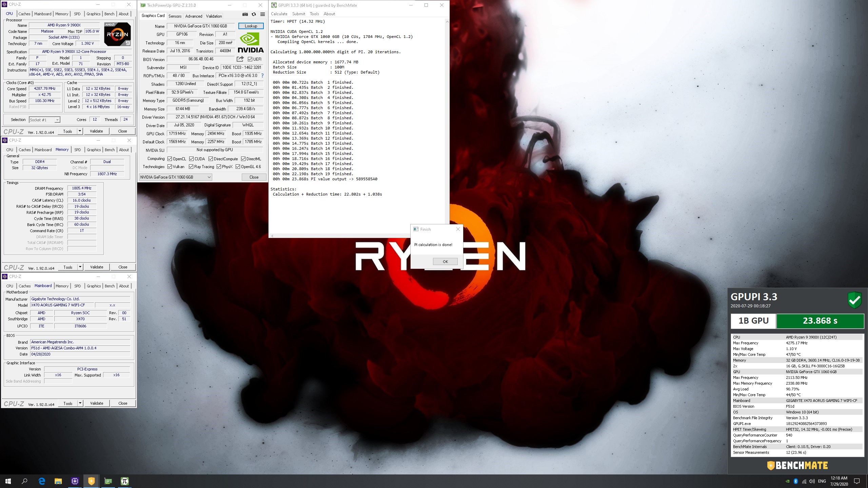Open SPD tab in CPU-Z Memory window
868x488 pixels.
pyautogui.click(x=78, y=150)
